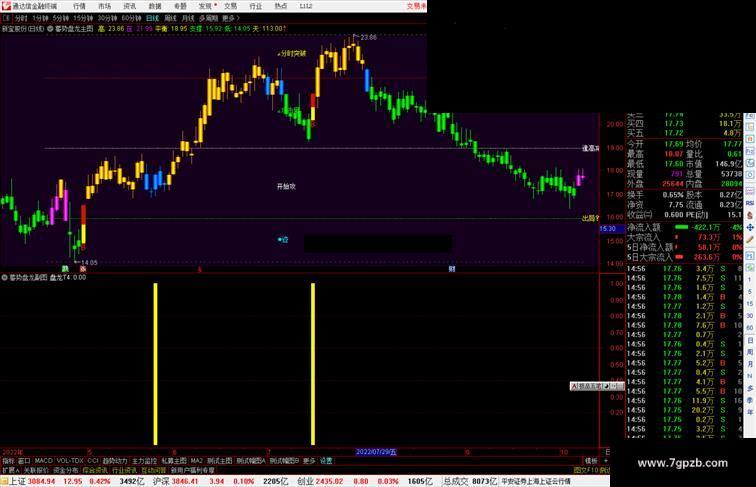Viewport: 756px width, 487px height.
Task: Select the 多周期 multi-period tab
Action: point(208,18)
